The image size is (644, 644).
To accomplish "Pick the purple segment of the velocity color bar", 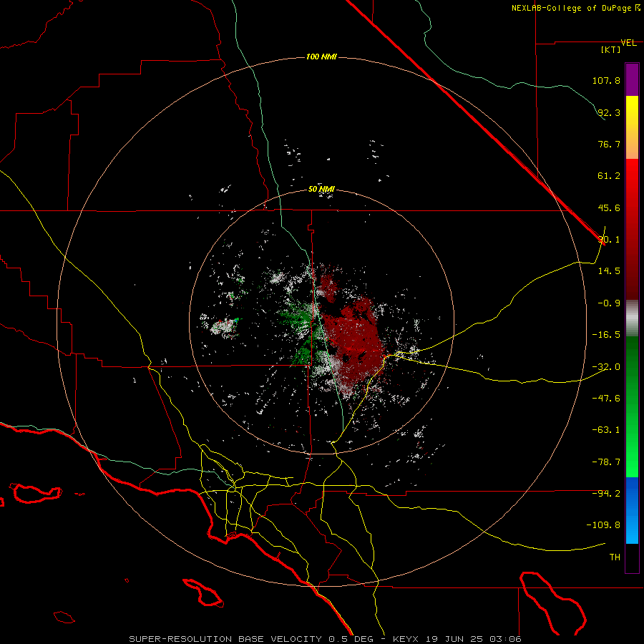I will [x=632, y=79].
